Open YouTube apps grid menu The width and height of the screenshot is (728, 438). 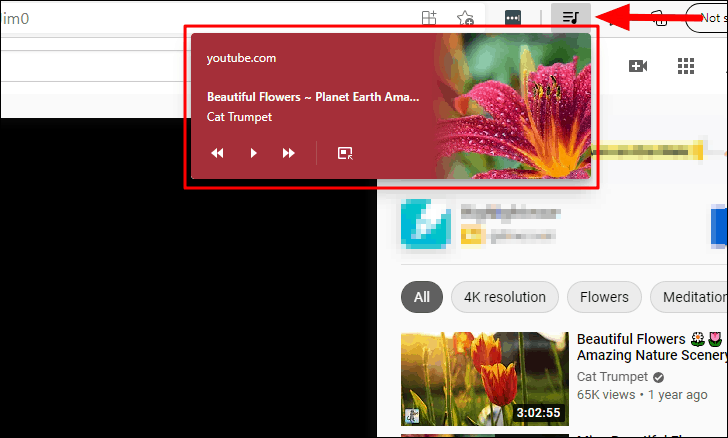pos(686,66)
